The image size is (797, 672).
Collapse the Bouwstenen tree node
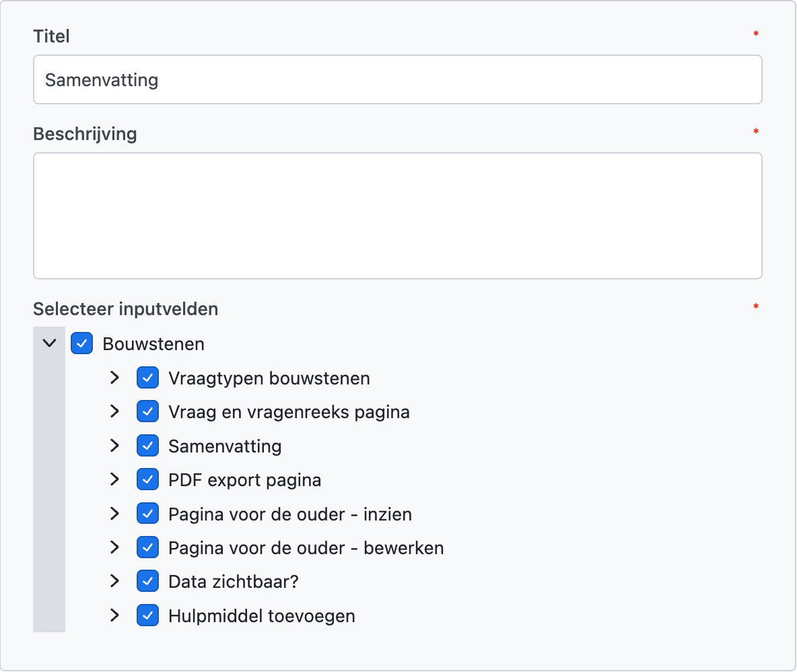[49, 343]
